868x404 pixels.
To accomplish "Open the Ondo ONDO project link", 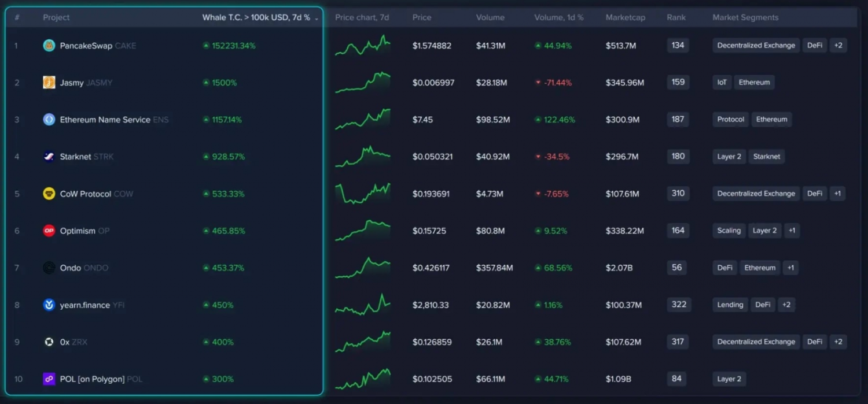I will tap(84, 268).
